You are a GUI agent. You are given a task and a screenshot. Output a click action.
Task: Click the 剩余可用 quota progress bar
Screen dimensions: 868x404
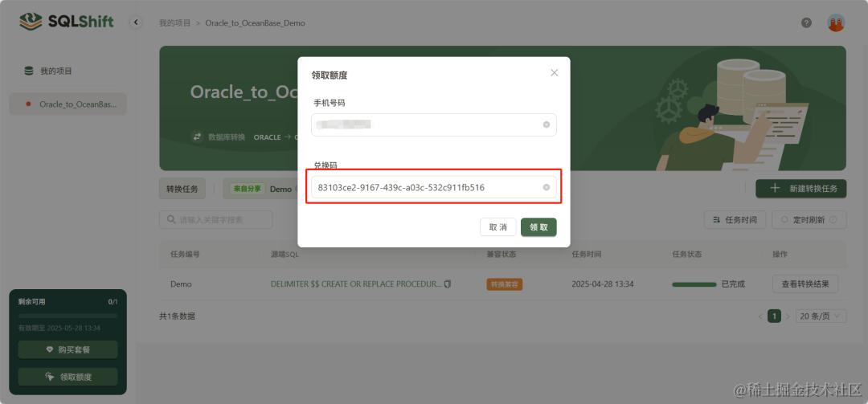pos(68,316)
